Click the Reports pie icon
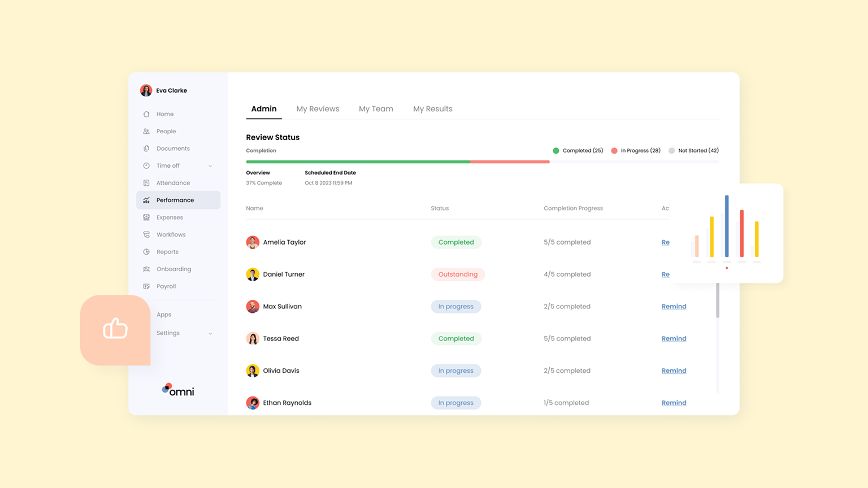Viewport: 868px width, 488px height. (x=146, y=252)
